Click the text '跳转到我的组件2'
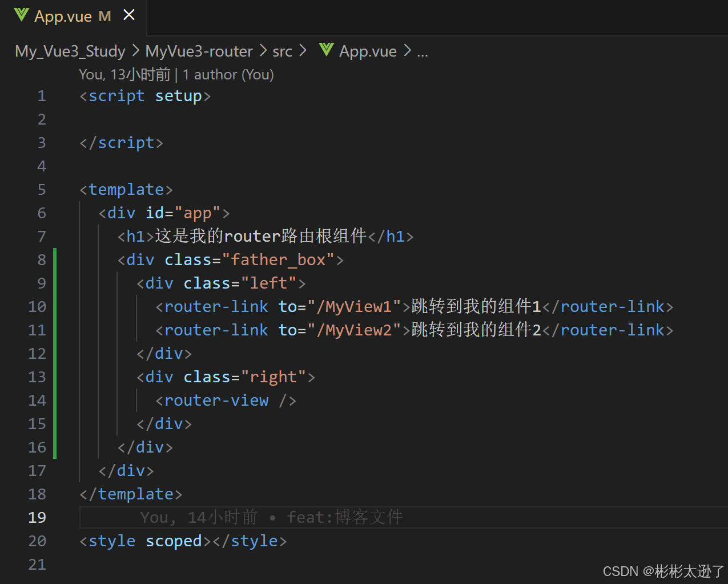 (x=476, y=330)
